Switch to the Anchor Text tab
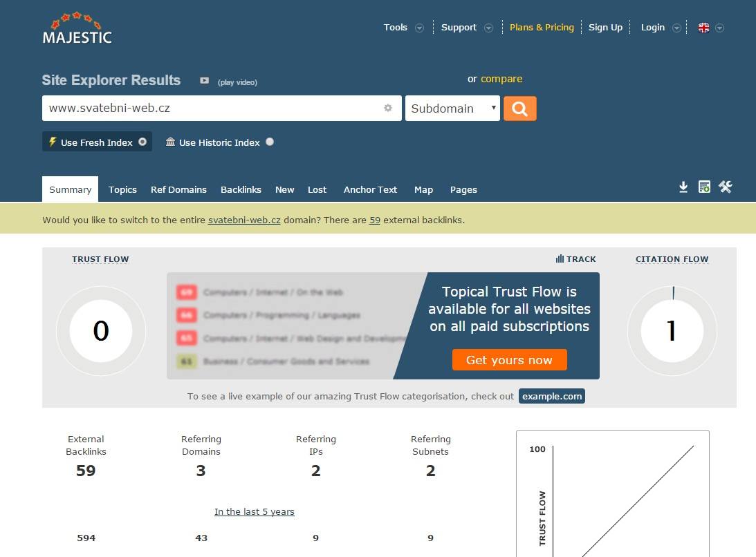 point(370,189)
